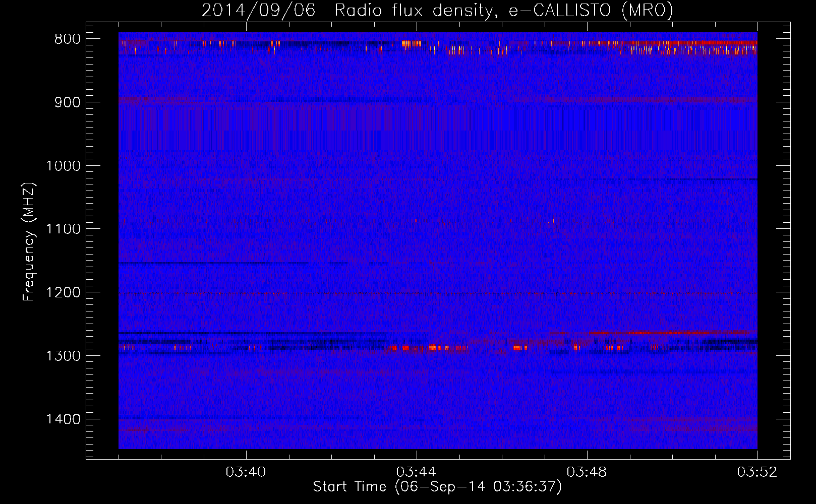The image size is (816, 504).
Task: Click the 03:44 time axis label
Action: point(417,472)
